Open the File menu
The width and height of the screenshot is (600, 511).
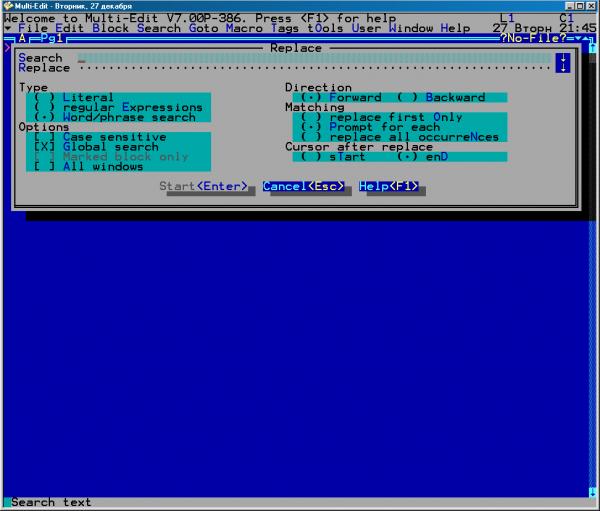coord(33,28)
